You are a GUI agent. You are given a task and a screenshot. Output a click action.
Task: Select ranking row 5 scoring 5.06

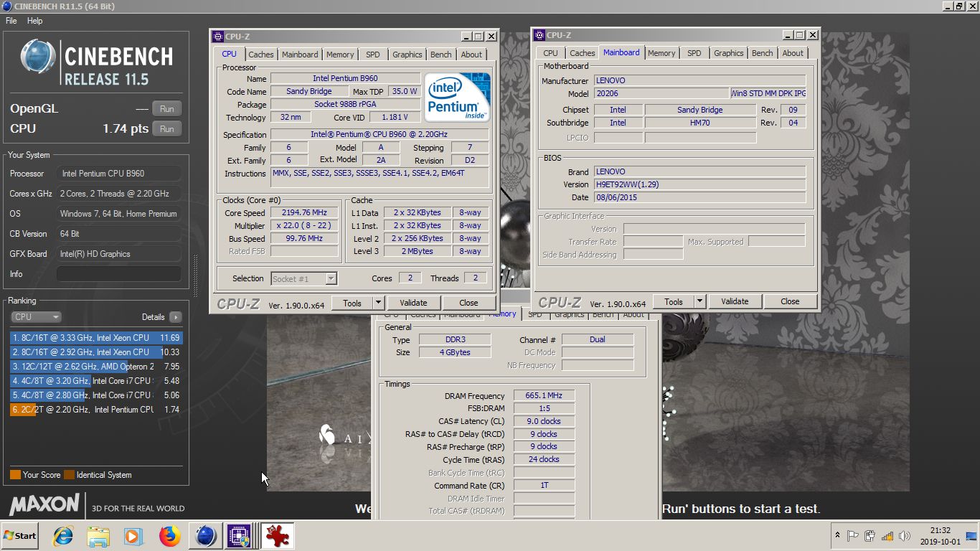pyautogui.click(x=96, y=395)
